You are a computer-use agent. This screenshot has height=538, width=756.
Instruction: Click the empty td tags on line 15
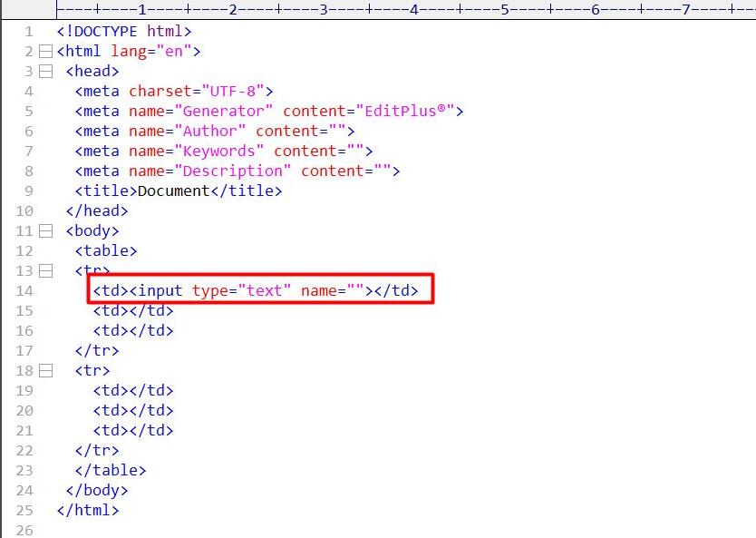coord(133,311)
